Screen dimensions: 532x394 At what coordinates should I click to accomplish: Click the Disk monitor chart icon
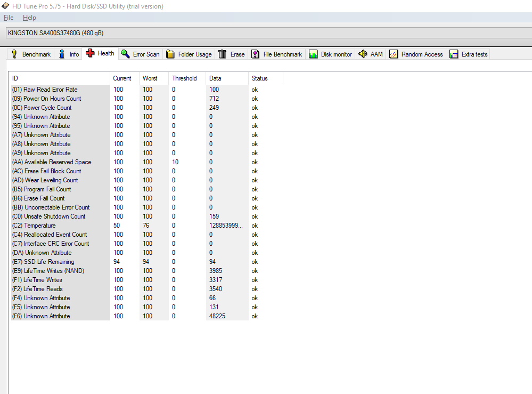point(313,54)
